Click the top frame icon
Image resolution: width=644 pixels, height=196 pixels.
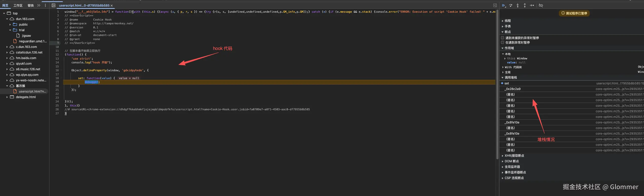(x=9, y=13)
